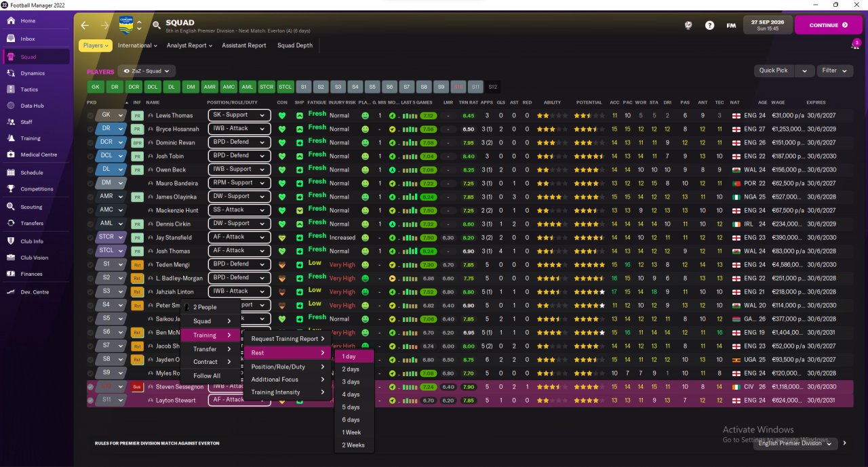Select Position/Role/Duty training submenu
Screen dimensions: 868x467
288,367
